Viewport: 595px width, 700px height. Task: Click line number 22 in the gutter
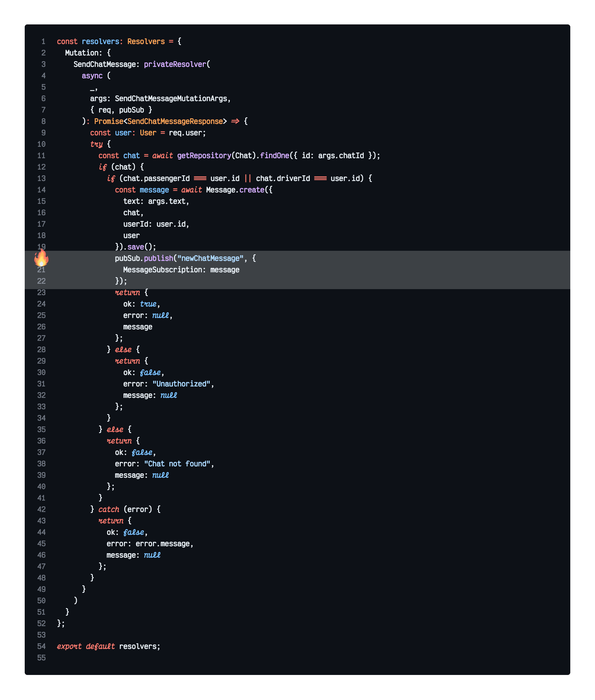tap(41, 281)
